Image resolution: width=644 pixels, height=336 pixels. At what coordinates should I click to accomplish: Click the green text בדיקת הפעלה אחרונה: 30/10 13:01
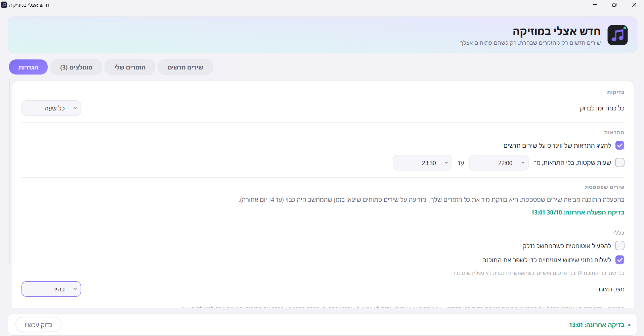578,212
